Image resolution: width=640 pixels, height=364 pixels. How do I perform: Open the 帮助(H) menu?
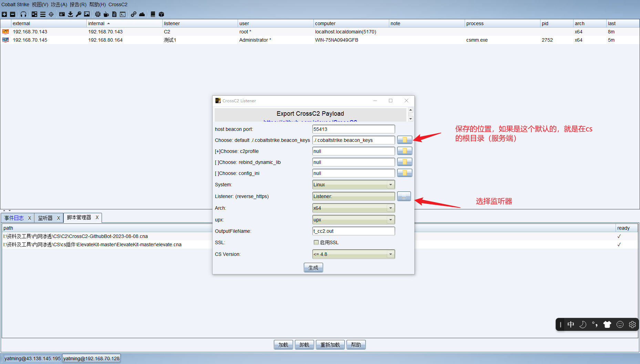(97, 4)
